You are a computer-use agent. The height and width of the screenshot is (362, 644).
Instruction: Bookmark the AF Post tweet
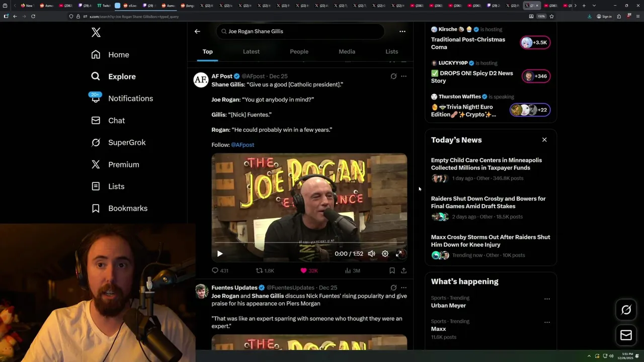392,270
